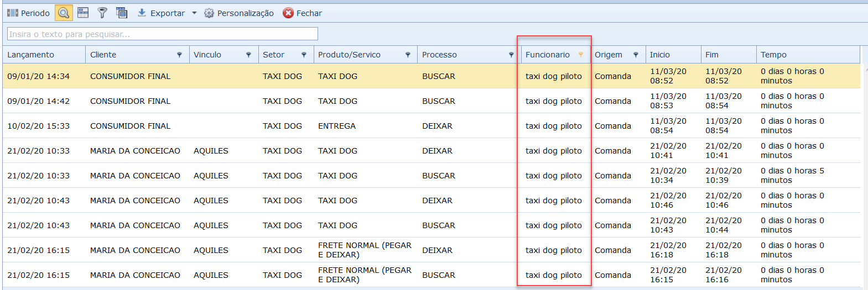Open the Processo column filter
This screenshot has width=868, height=290.
tap(511, 55)
